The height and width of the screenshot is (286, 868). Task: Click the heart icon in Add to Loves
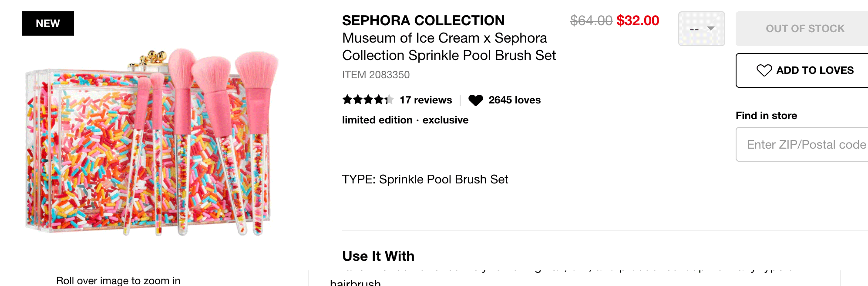(764, 70)
